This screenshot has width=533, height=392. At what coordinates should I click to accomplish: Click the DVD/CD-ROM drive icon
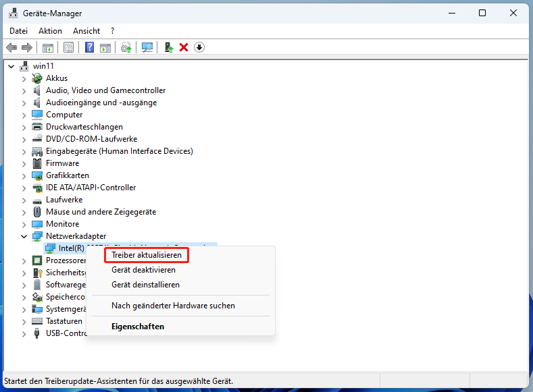click(36, 139)
